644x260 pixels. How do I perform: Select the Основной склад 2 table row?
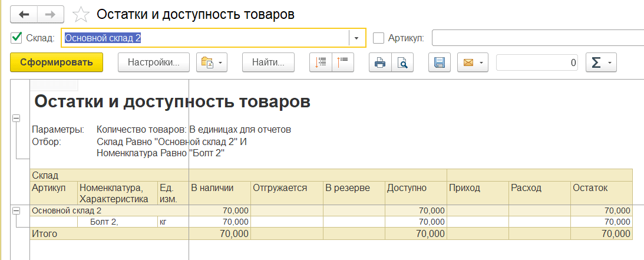331,210
